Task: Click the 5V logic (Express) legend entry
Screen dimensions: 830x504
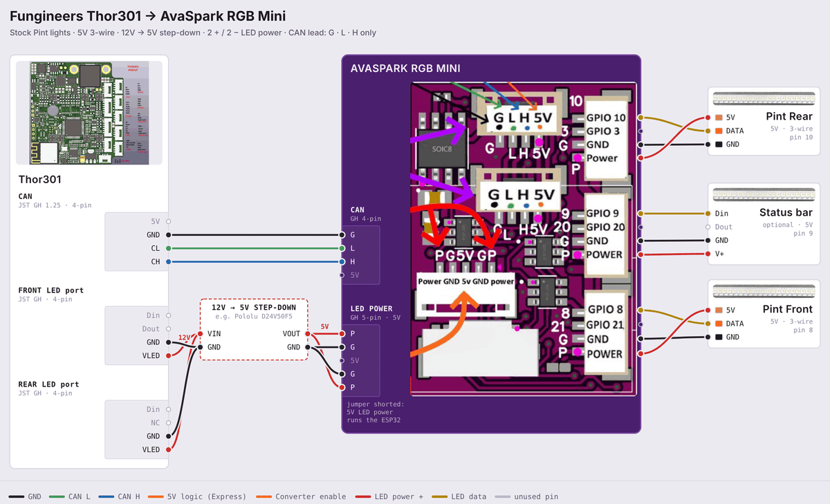Action: point(197,496)
